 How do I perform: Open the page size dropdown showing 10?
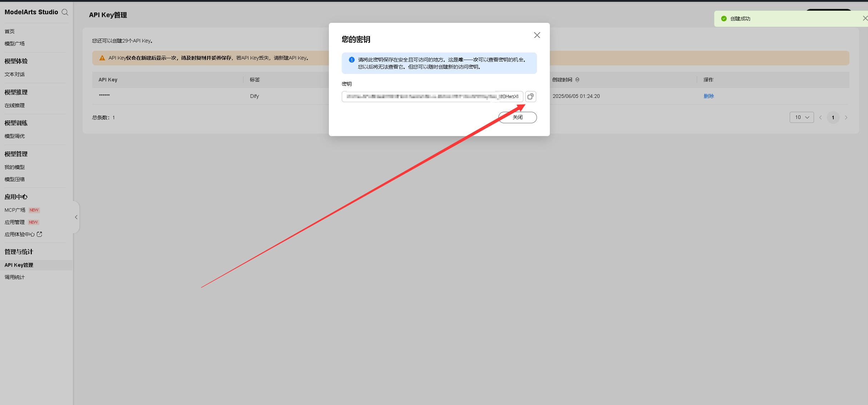pyautogui.click(x=801, y=117)
